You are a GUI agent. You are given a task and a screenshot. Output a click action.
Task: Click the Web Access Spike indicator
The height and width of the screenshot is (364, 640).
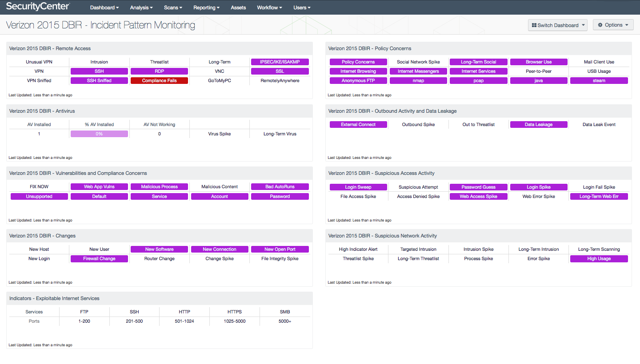pos(479,197)
